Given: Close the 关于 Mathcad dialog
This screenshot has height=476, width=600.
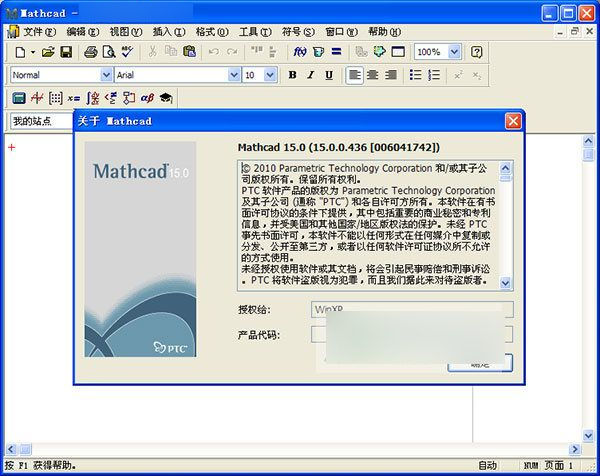Looking at the screenshot, I should pyautogui.click(x=513, y=121).
